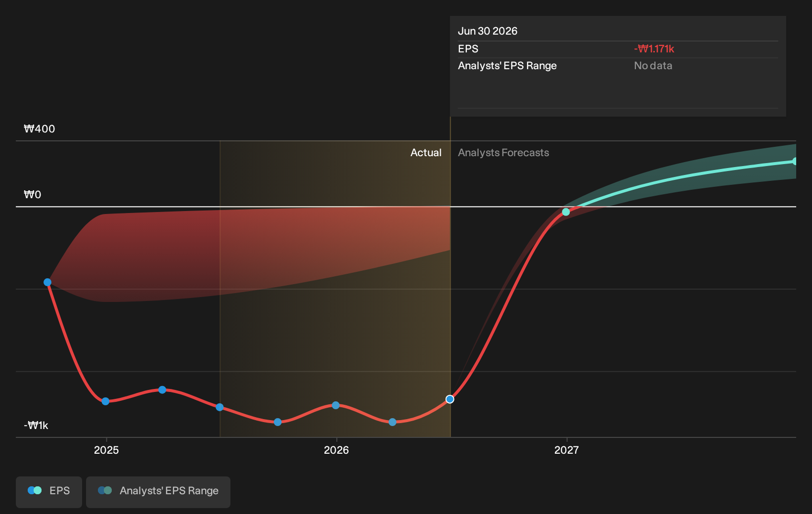Click the Analysts Forecasts label
Viewport: 812px width, 514px height.
[503, 153]
